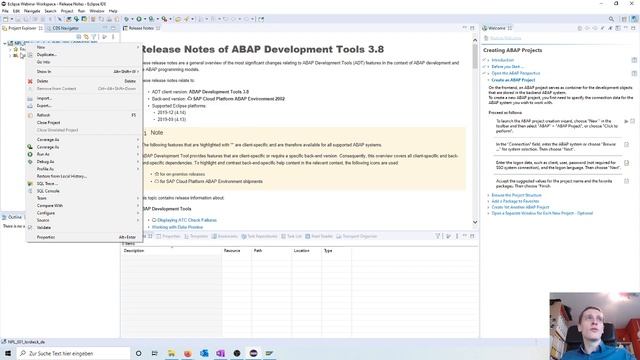Select the Welcome view tab
The height and width of the screenshot is (360, 640).
click(497, 28)
